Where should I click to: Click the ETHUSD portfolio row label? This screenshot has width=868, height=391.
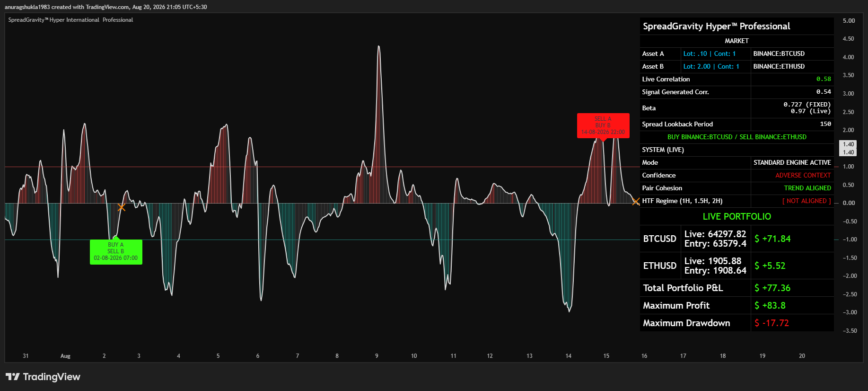pos(659,266)
